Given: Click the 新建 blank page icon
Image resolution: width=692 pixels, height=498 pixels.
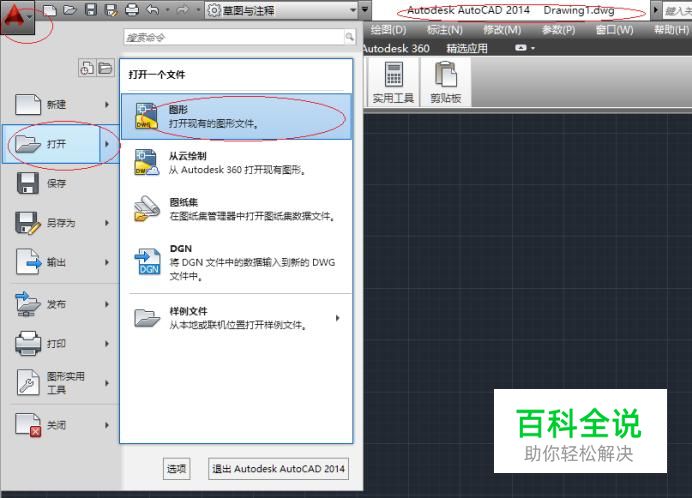Looking at the screenshot, I should click(x=28, y=105).
